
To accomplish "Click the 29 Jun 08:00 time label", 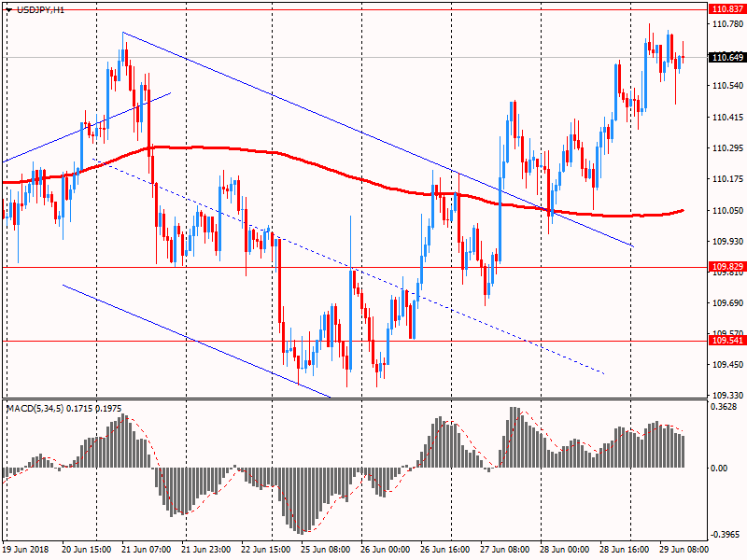I will (x=684, y=549).
